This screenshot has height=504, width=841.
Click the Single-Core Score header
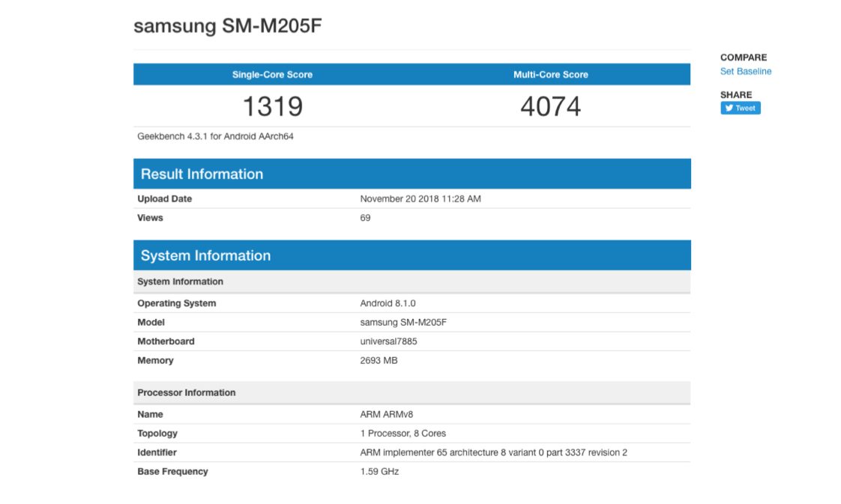tap(272, 75)
